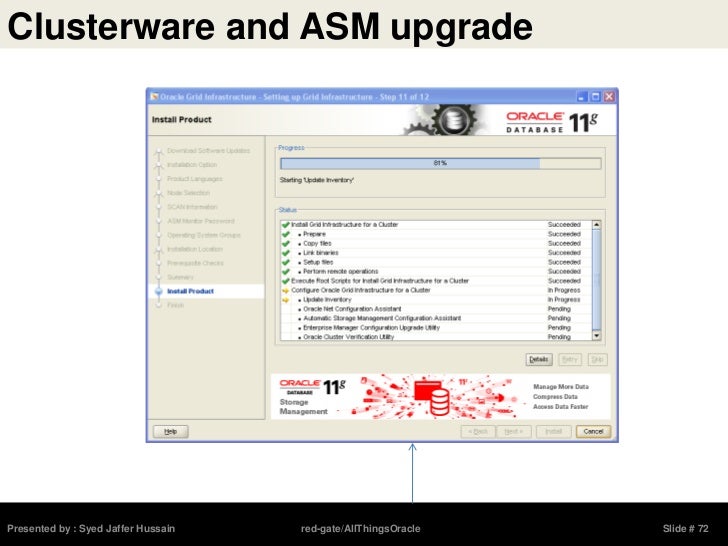728x546 pixels.
Task: Open Help in the installer
Action: click(x=170, y=432)
